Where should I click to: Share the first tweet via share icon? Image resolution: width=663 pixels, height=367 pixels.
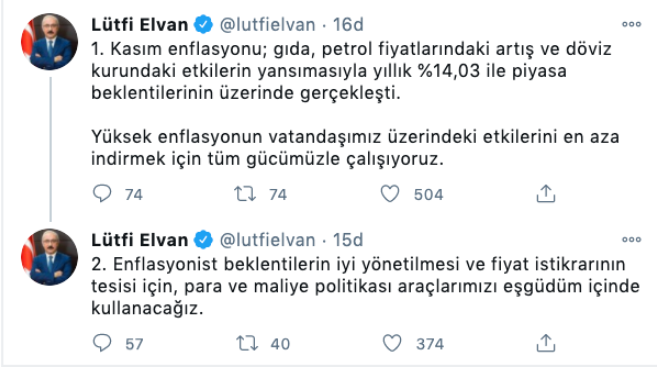coord(545,194)
